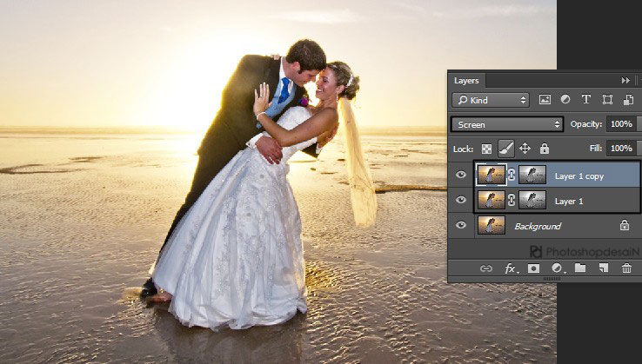642x364 pixels.
Task: Filter for type layers
Action: tap(586, 100)
